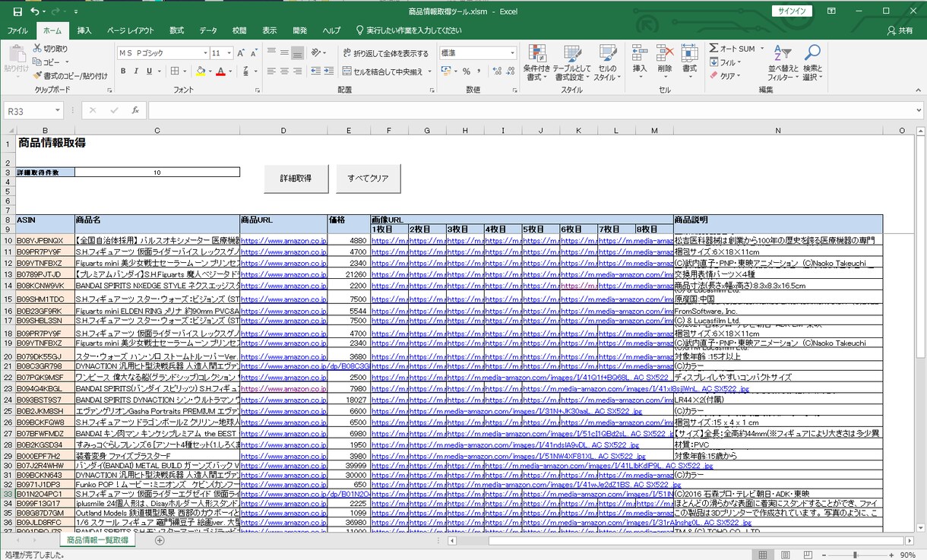The image size is (927, 560).
Task: Toggle wrap text (折り返して全体を表示する)
Action: 385,53
